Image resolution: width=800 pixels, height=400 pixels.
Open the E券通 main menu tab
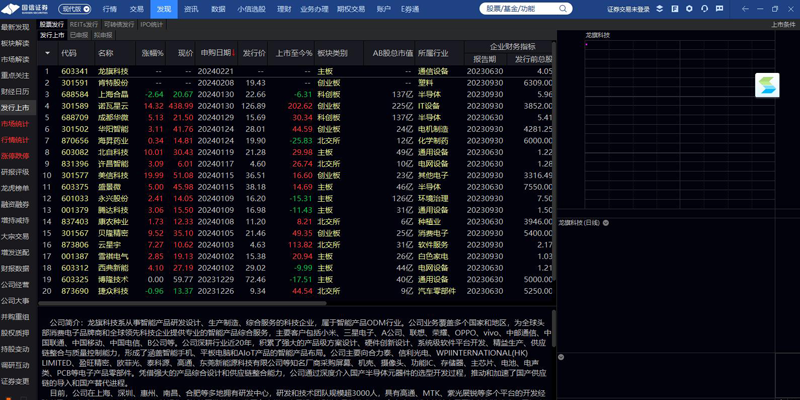point(410,9)
